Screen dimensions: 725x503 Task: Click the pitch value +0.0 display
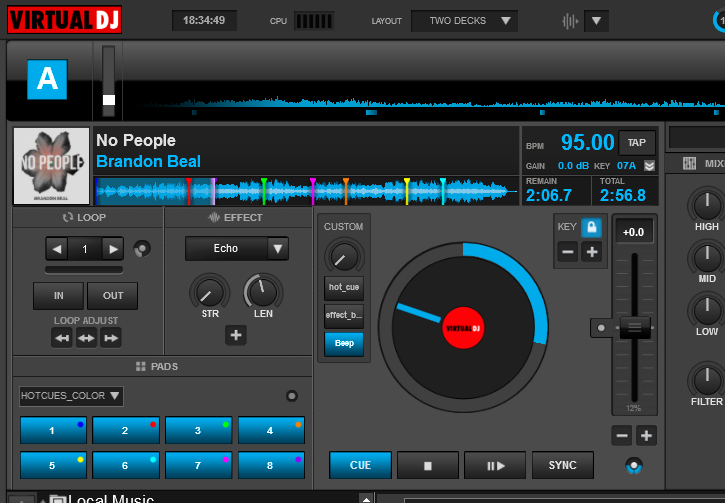[x=633, y=232]
